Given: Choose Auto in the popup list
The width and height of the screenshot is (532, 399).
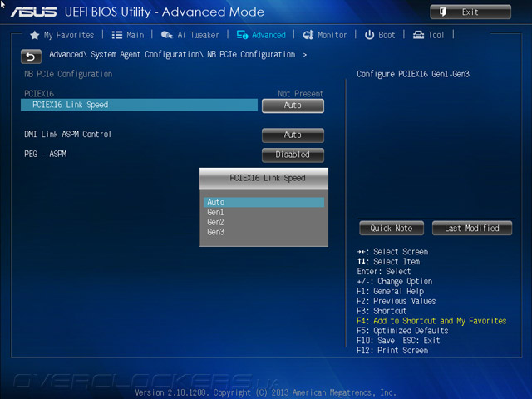Looking at the screenshot, I should tap(264, 203).
